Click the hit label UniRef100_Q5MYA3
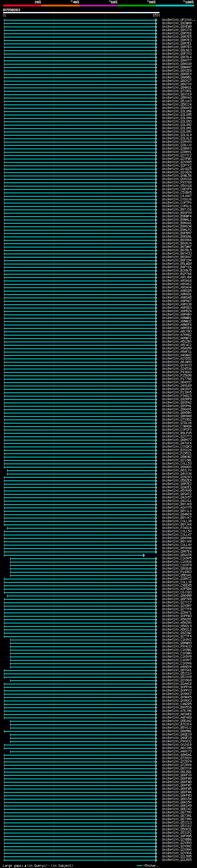Screen dimensions: 197x868 point(177,98)
